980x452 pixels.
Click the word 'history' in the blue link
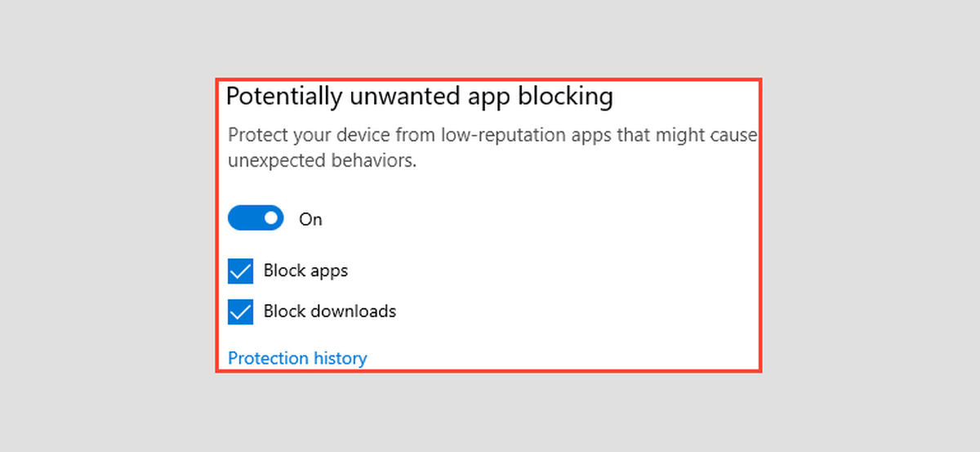pos(341,359)
